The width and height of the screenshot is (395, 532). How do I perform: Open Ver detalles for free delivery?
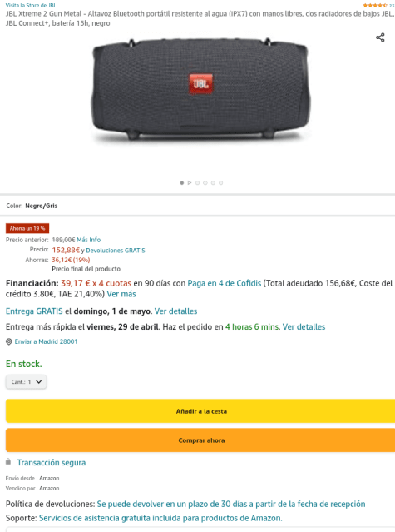175,311
